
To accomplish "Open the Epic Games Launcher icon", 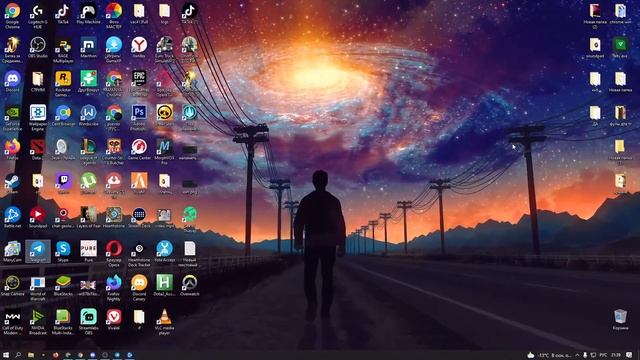I will click(x=139, y=84).
